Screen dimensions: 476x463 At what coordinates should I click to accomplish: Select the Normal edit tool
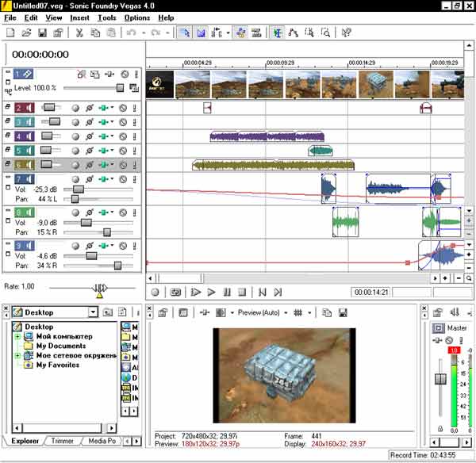(277, 33)
